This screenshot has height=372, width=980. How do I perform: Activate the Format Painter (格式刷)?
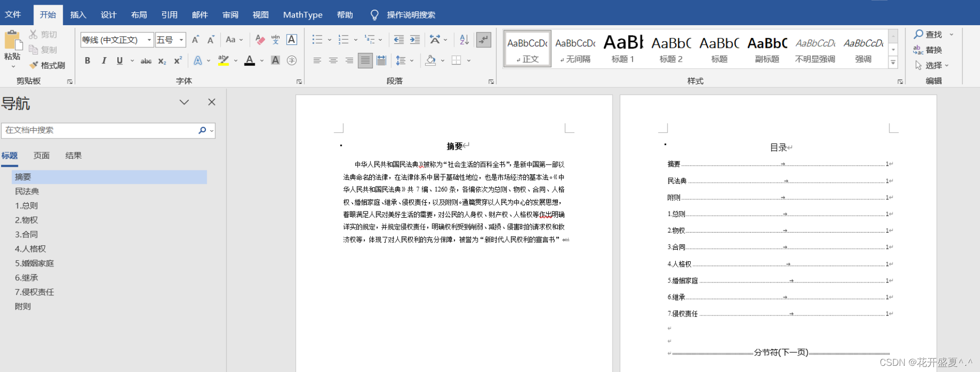(x=47, y=65)
